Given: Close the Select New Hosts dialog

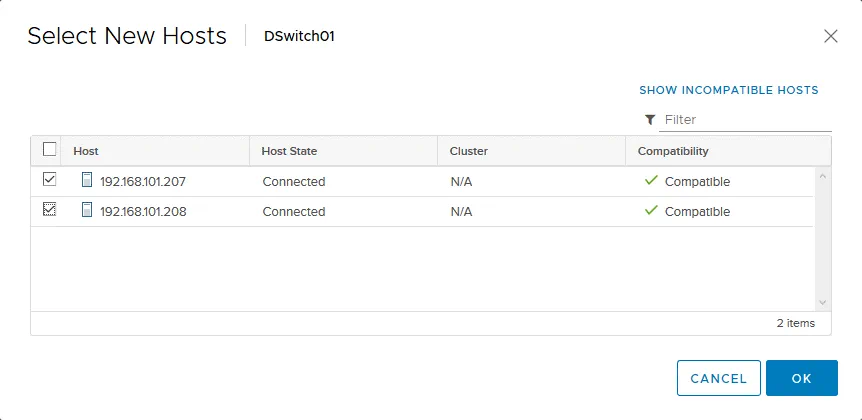Looking at the screenshot, I should [x=830, y=36].
